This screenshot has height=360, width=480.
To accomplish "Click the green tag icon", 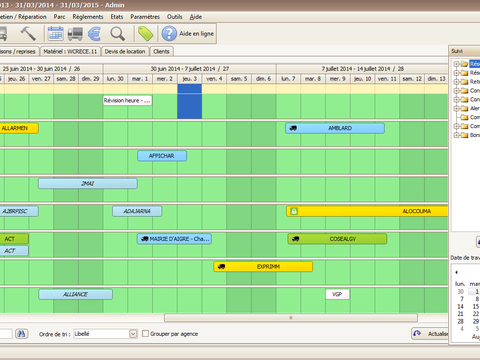I will coord(145,34).
